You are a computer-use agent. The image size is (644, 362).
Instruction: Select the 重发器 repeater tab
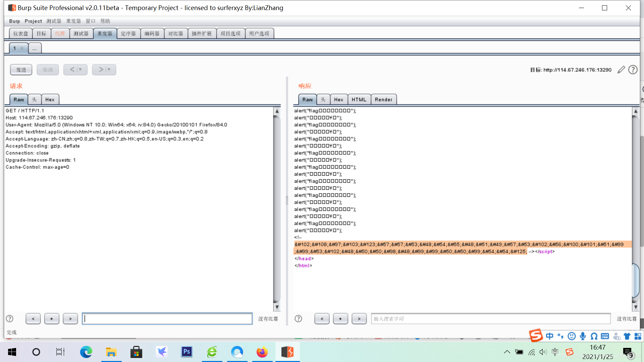click(x=105, y=34)
